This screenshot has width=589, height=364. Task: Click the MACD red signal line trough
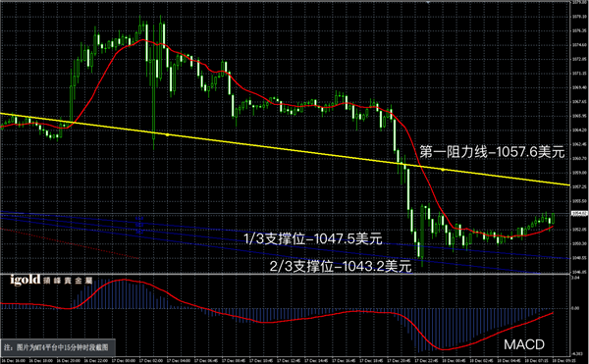445,349
